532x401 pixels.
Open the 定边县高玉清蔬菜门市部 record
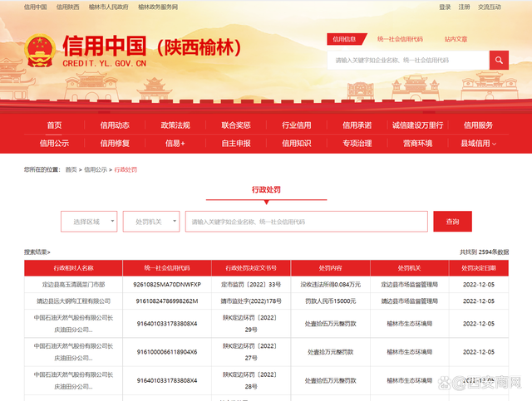pos(73,285)
